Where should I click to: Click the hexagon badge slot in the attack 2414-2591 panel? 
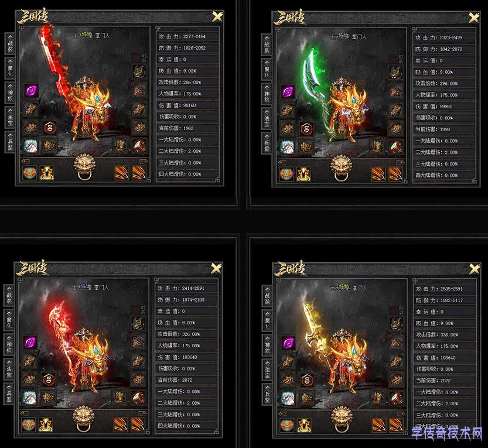(x=48, y=379)
